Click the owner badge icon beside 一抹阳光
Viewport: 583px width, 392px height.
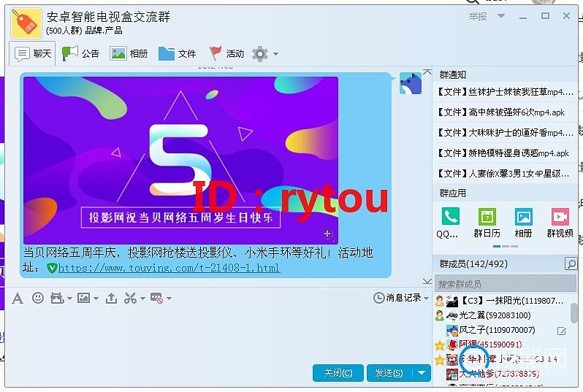[x=440, y=301]
